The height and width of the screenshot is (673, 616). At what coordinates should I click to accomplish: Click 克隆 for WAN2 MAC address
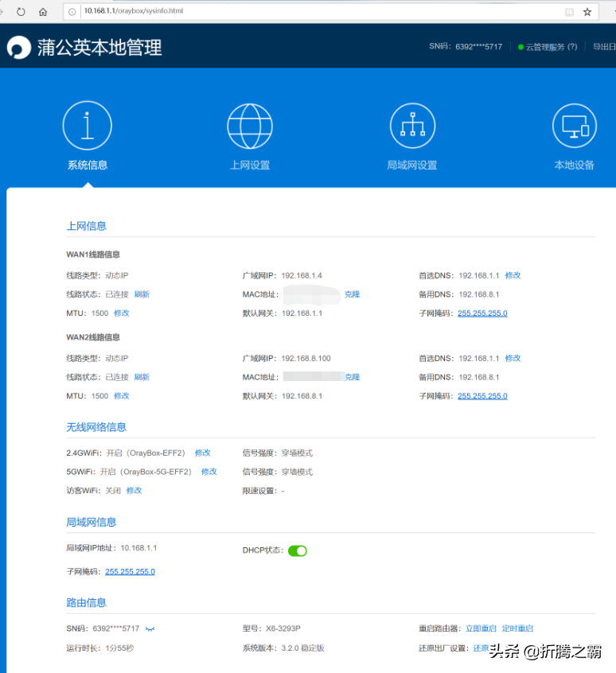click(x=352, y=377)
